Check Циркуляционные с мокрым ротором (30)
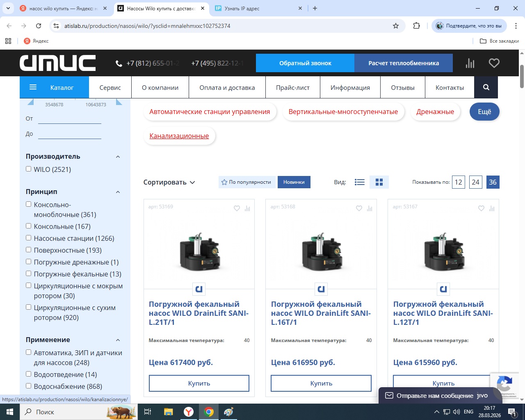The width and height of the screenshot is (525, 420). pos(28,285)
